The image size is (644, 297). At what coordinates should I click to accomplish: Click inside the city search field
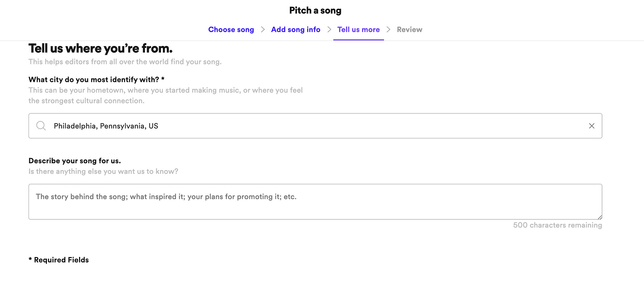pyautogui.click(x=315, y=126)
